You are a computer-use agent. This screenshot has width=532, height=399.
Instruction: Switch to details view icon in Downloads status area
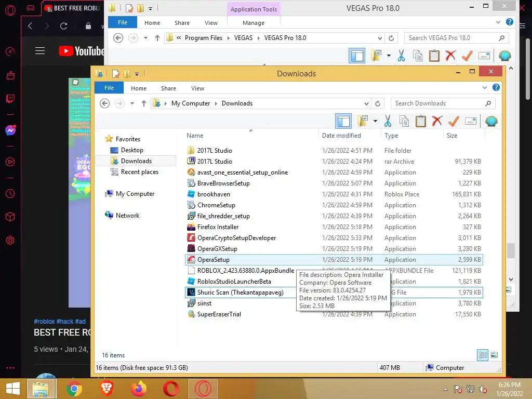[483, 355]
